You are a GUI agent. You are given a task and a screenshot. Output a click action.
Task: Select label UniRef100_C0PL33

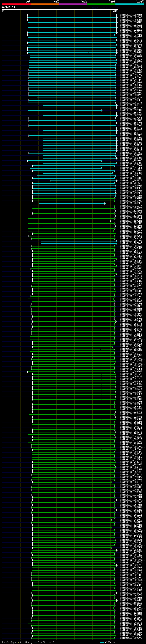(x=131, y=42)
